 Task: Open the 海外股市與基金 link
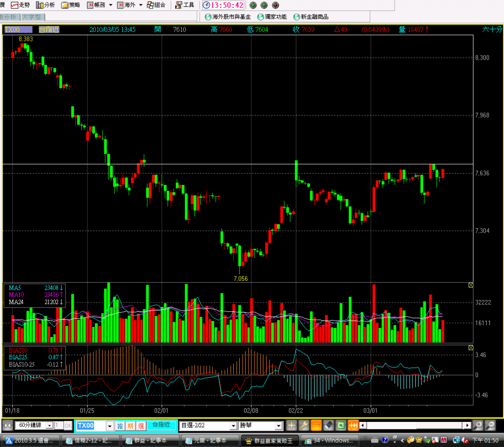click(x=228, y=17)
